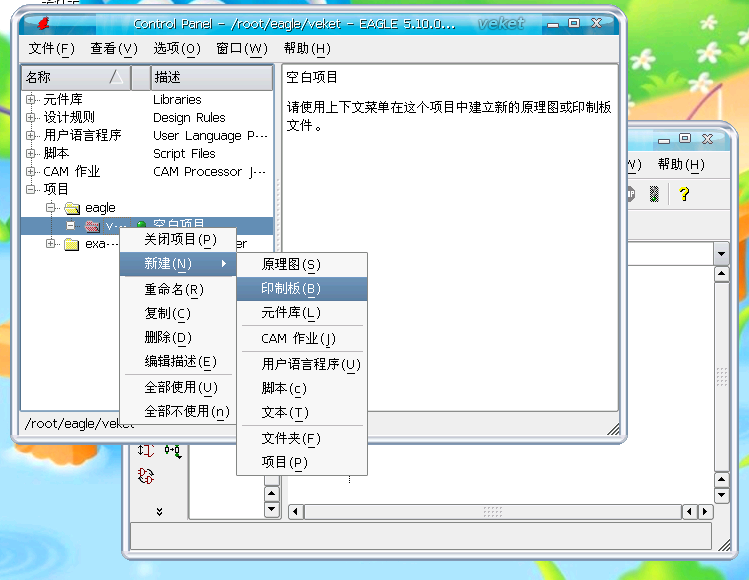The width and height of the screenshot is (749, 580).
Task: Click the pin swap tool icon in editor
Action: pyautogui.click(x=146, y=450)
